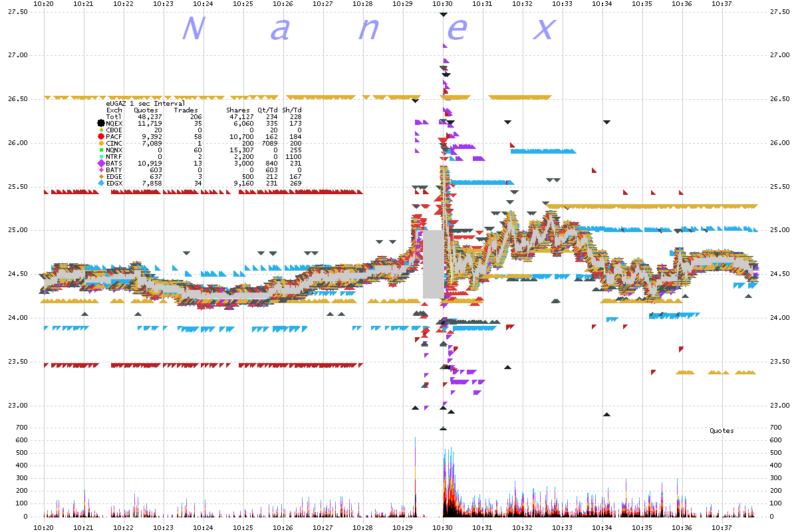Click the 'NTRF' exchange label
Image resolution: width=798 pixels, height=532 pixels.
[x=114, y=157]
